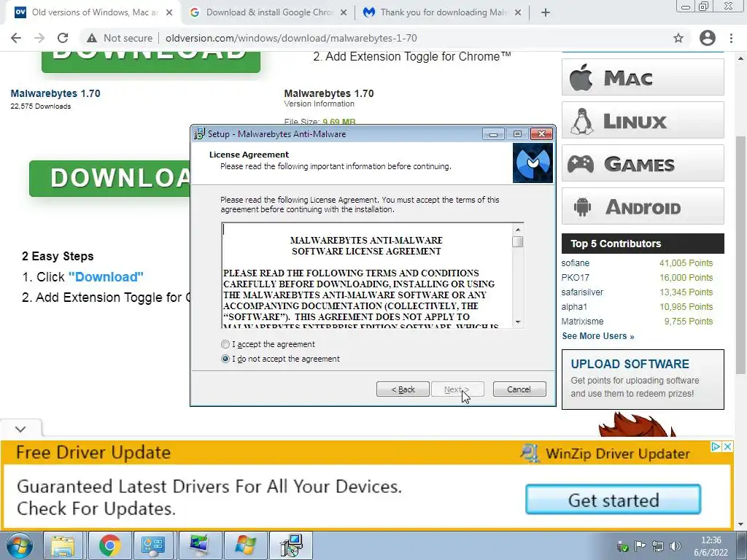Select 'I do not accept the agreement' option

pyautogui.click(x=225, y=359)
